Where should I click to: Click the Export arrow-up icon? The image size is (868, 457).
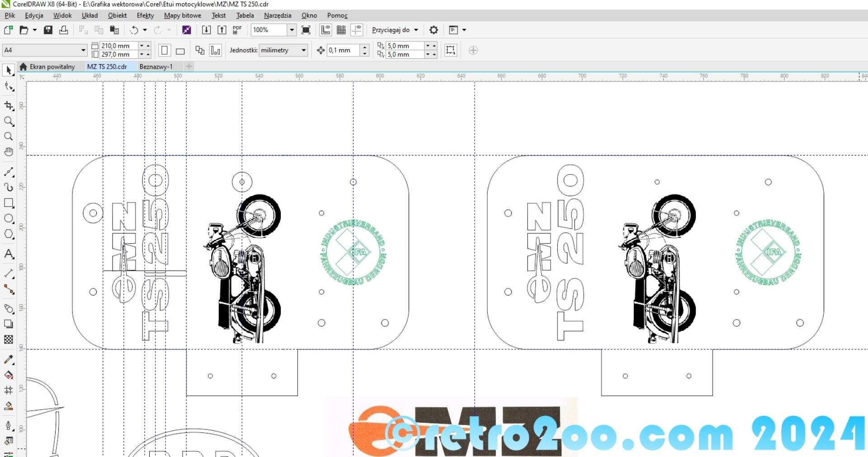pos(222,30)
